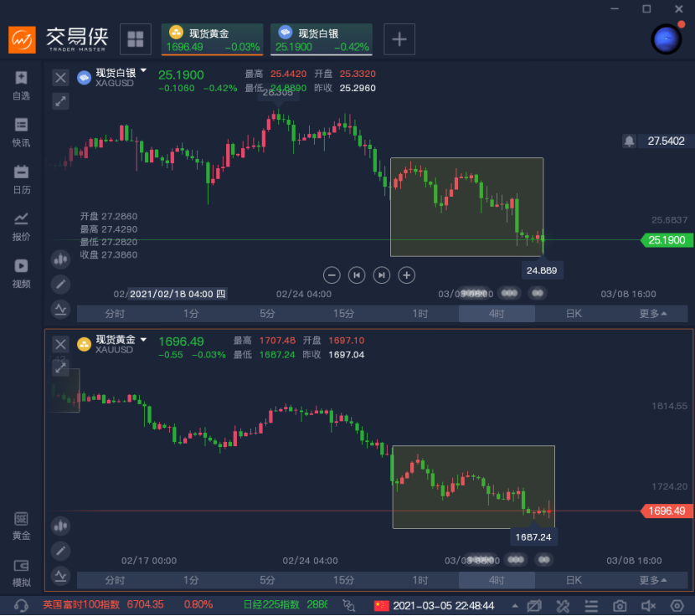This screenshot has width=695, height=616.
Task: Expand 更多 timeframes on silver chart
Action: coord(653,314)
